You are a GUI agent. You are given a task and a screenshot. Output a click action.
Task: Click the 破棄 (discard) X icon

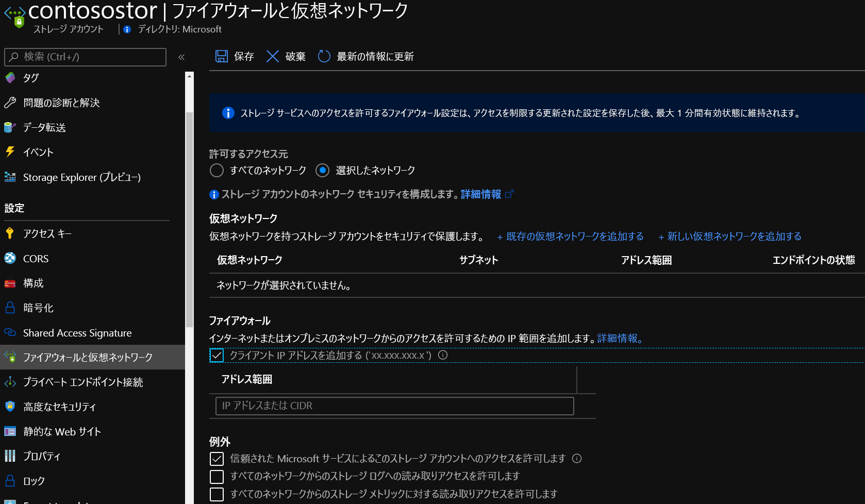click(x=273, y=56)
